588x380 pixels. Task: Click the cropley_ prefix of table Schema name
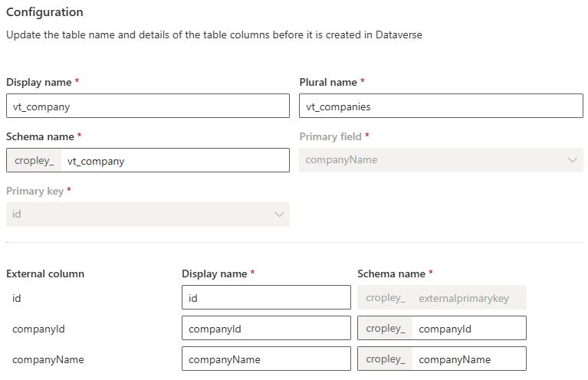pyautogui.click(x=34, y=160)
